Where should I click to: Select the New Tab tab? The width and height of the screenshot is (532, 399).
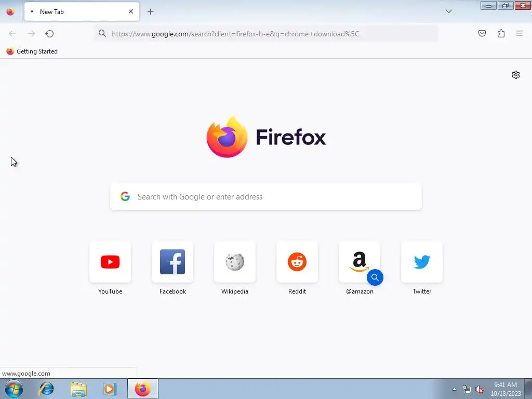pos(82,11)
